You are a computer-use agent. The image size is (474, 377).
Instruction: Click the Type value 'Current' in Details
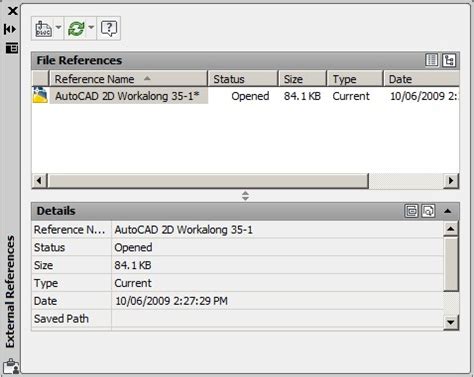[x=133, y=283]
